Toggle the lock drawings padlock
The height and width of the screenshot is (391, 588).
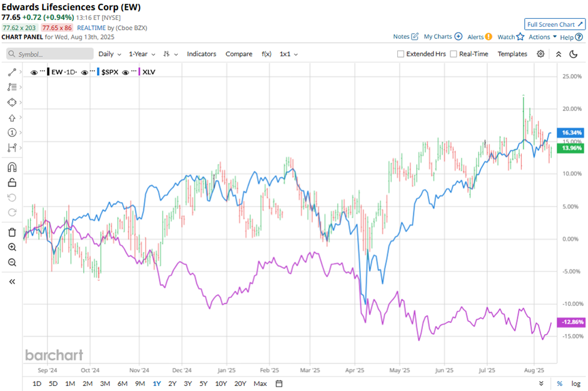pos(12,183)
